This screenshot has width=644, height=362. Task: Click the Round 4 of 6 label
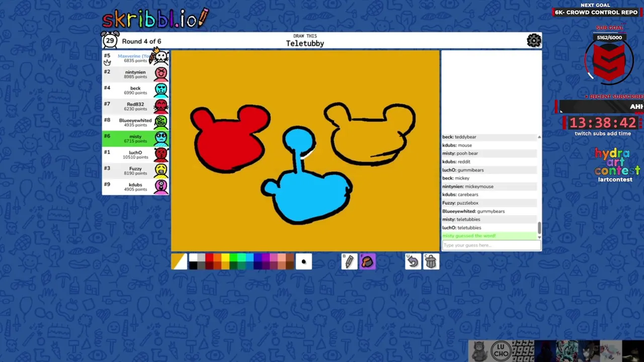(x=141, y=41)
